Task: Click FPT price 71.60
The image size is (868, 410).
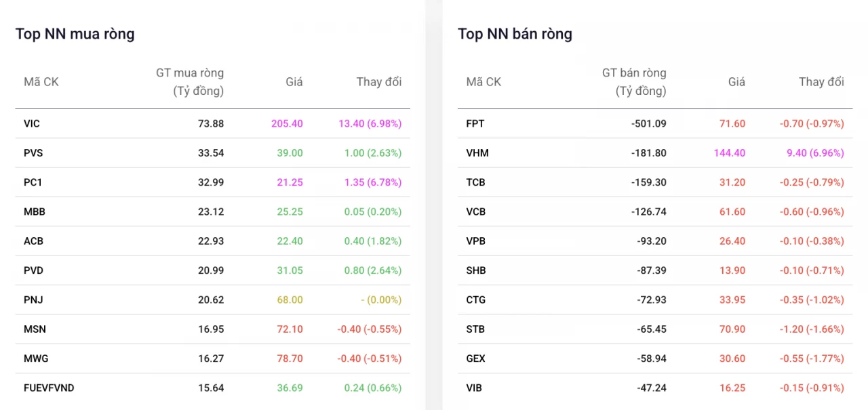Action: 732,123
